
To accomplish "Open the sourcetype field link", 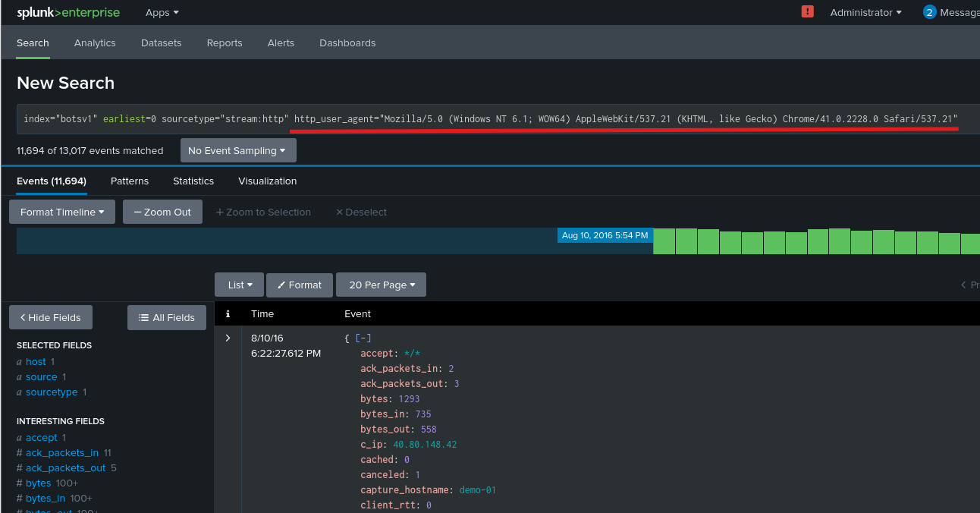I will click(52, 392).
